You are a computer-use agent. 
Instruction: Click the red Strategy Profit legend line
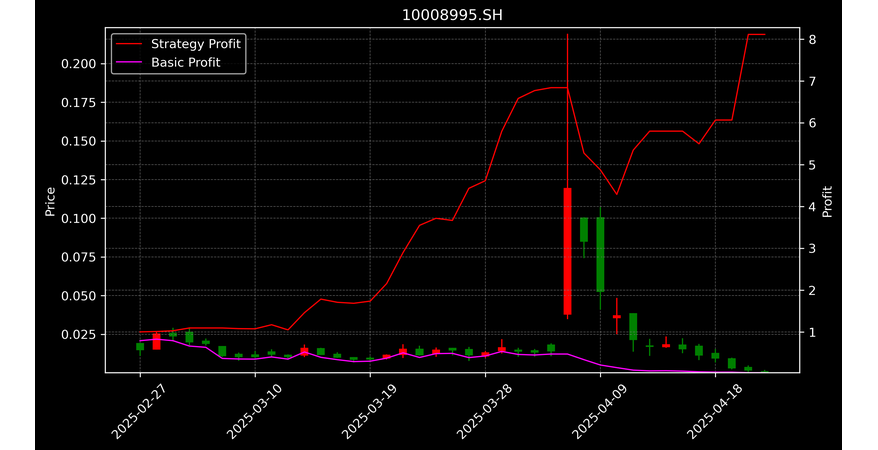(x=129, y=44)
